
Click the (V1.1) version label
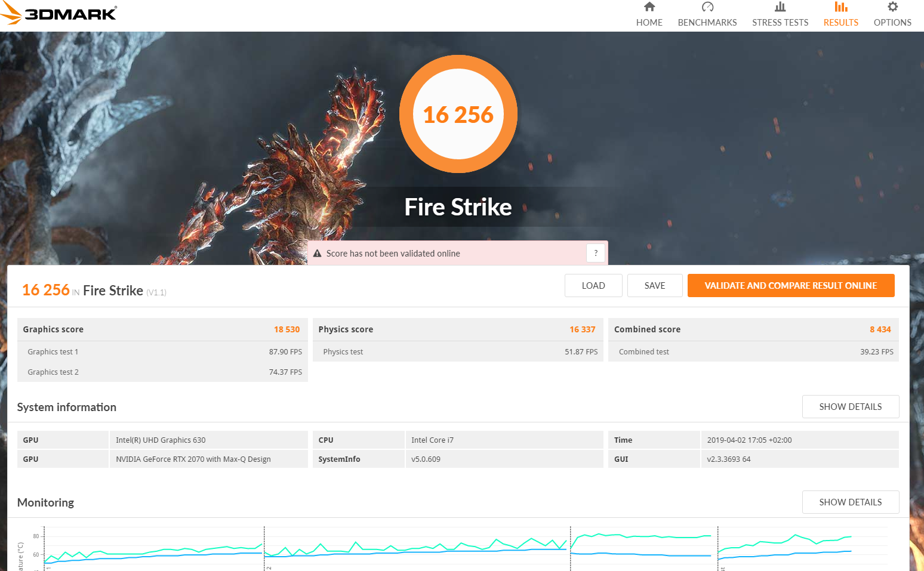[156, 292]
